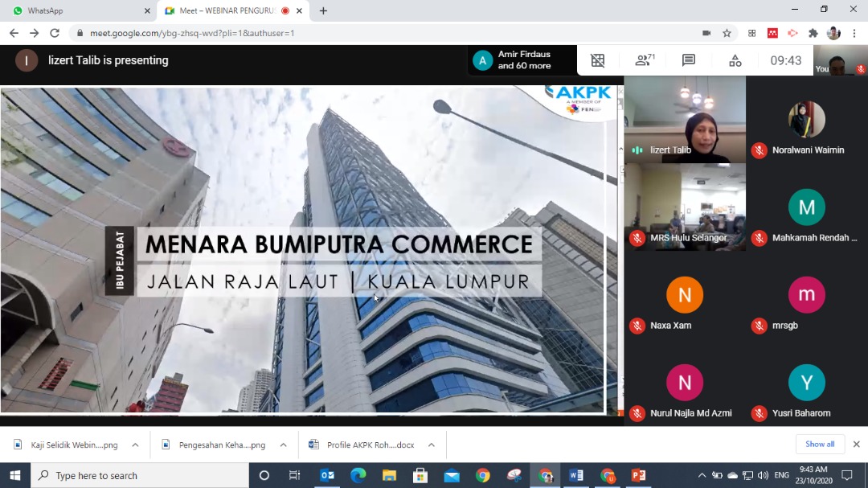The width and height of the screenshot is (868, 488).
Task: Open Task View on the taskbar
Action: (294, 475)
